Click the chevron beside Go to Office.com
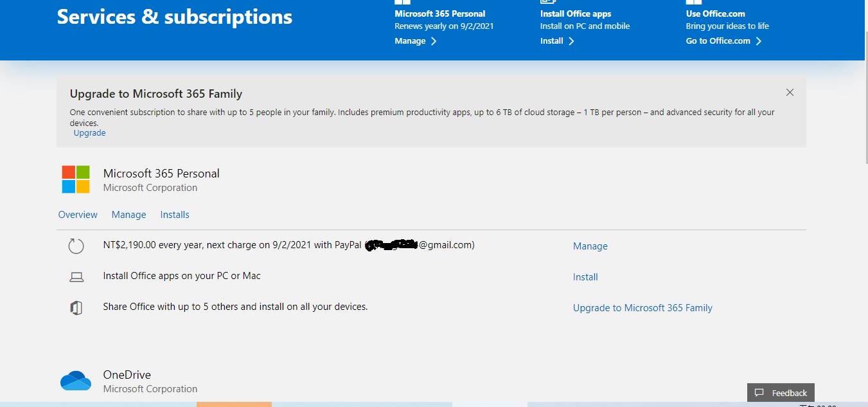 [x=759, y=41]
